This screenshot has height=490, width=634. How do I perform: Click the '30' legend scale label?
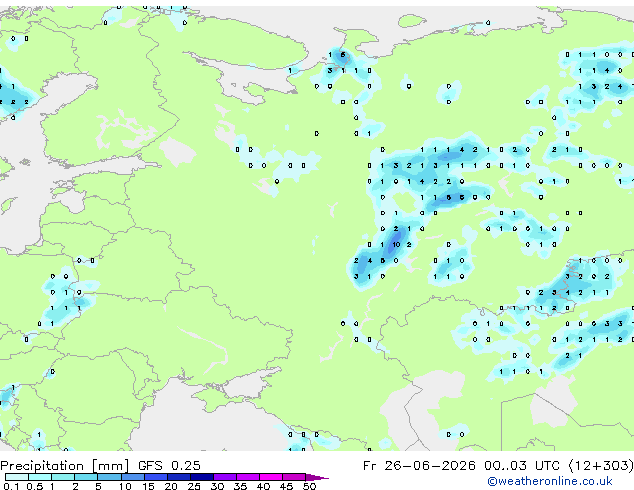pos(217,486)
